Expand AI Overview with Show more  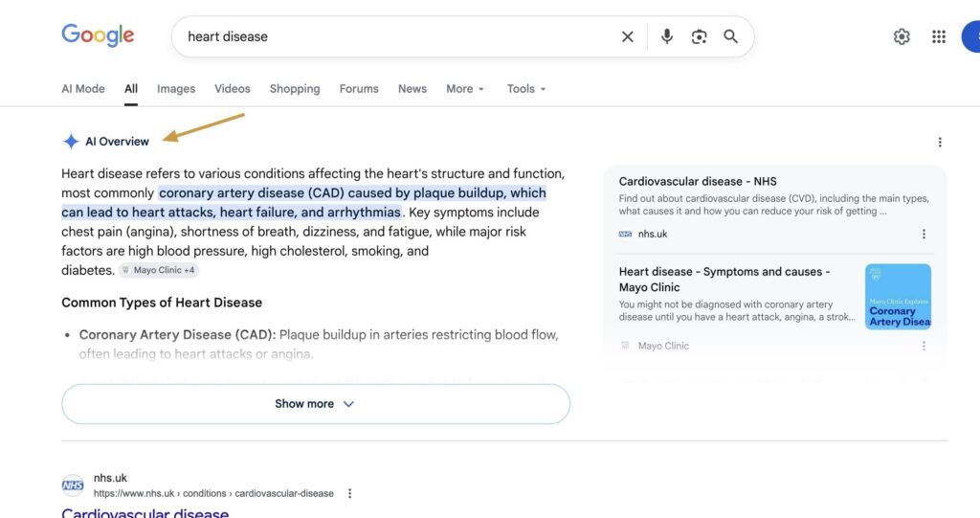tap(316, 404)
